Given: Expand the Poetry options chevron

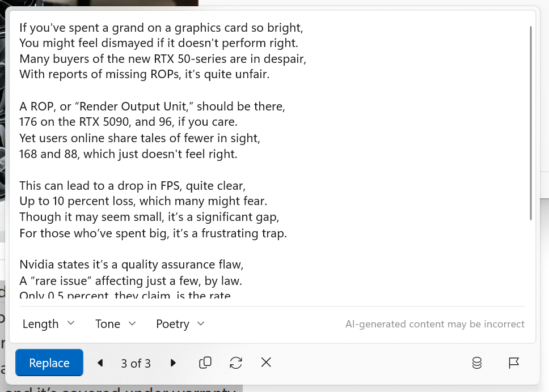Looking at the screenshot, I should [200, 323].
